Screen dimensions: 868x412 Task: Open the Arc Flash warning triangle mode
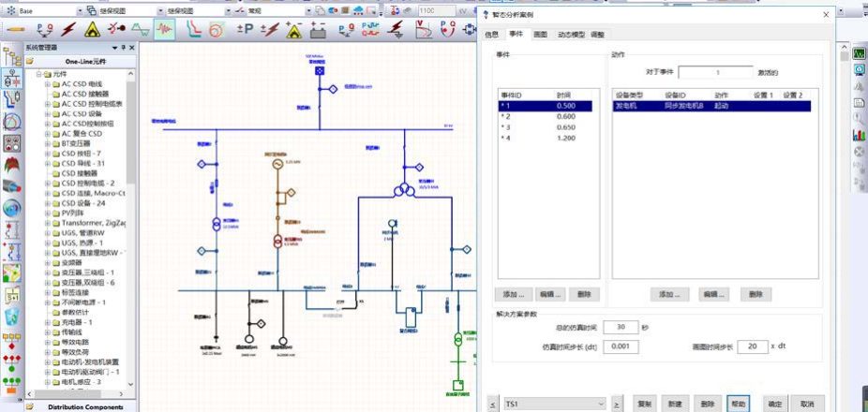tap(92, 29)
